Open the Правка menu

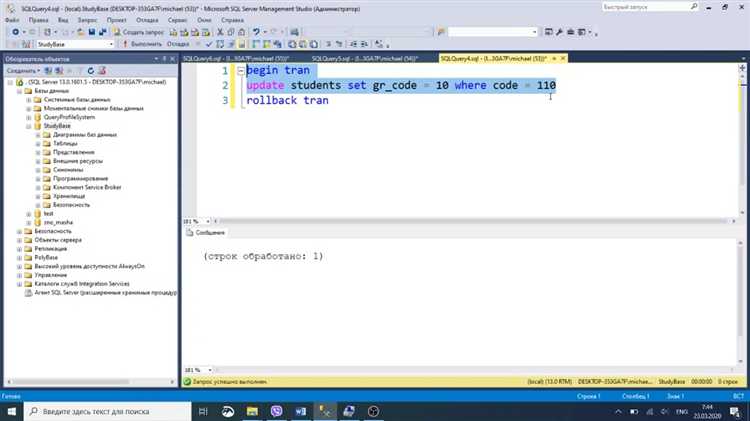pyautogui.click(x=38, y=20)
